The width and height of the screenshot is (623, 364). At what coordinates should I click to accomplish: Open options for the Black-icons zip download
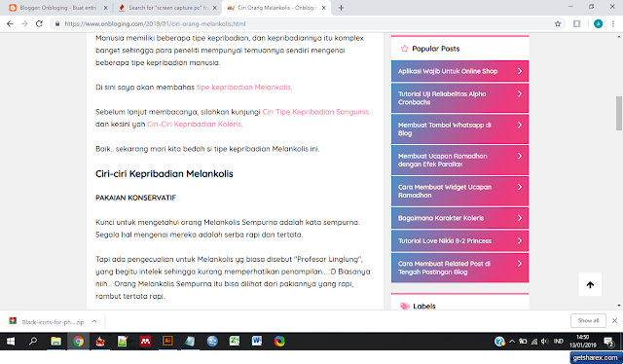pos(94,321)
